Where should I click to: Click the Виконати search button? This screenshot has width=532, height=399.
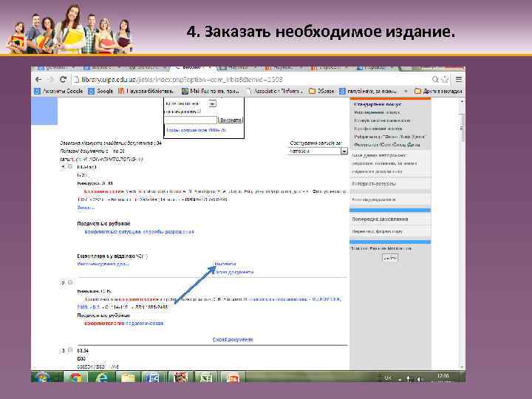pyautogui.click(x=231, y=120)
